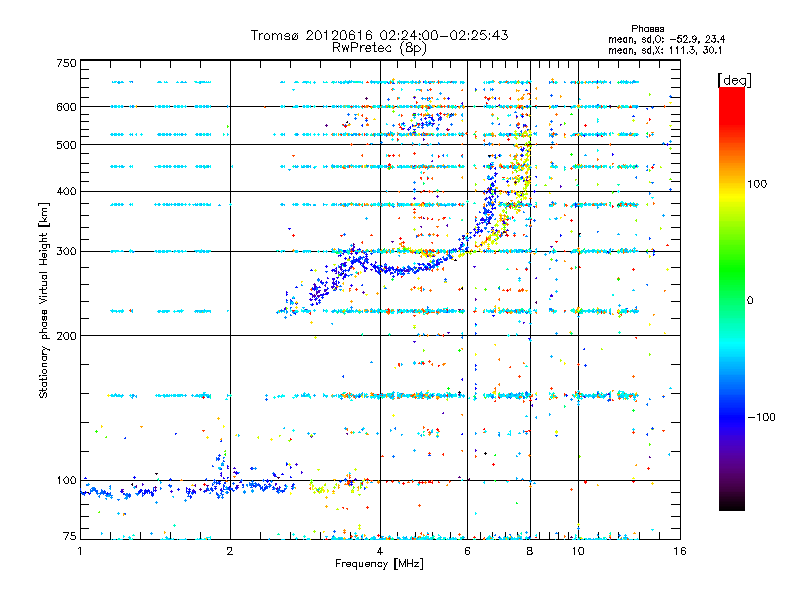Click the '750' height axis label
The height and width of the screenshot is (600, 800).
click(x=66, y=63)
